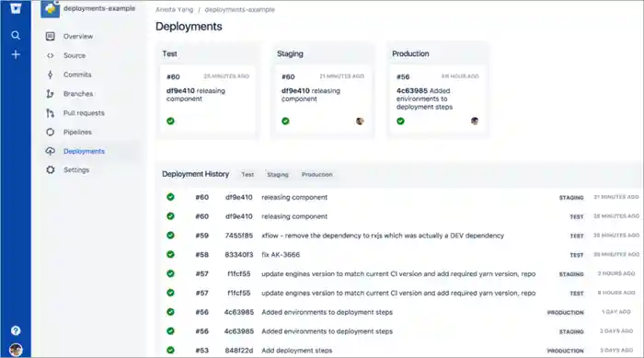
Task: Click the Deployments cloud upload icon
Action: tap(50, 151)
